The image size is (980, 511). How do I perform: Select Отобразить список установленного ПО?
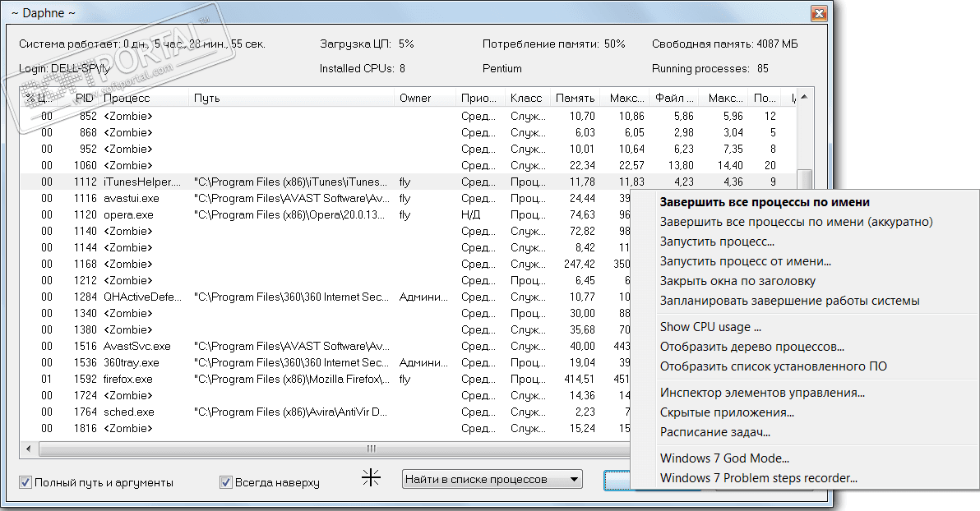774,366
